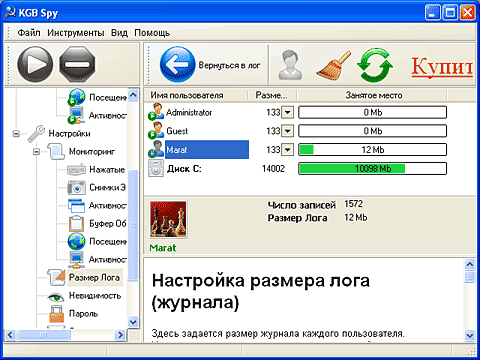
Task: Clear logs with the broom icon
Action: (x=333, y=65)
